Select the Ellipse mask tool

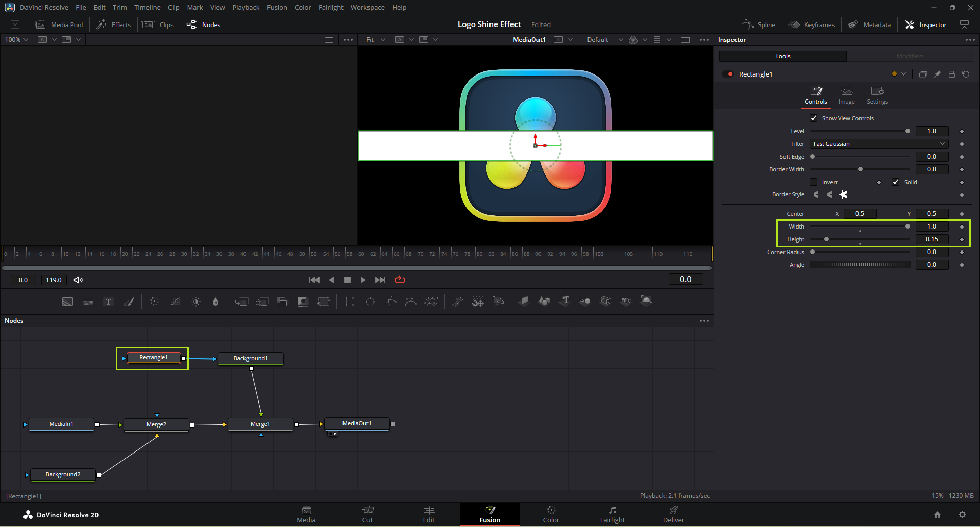370,302
